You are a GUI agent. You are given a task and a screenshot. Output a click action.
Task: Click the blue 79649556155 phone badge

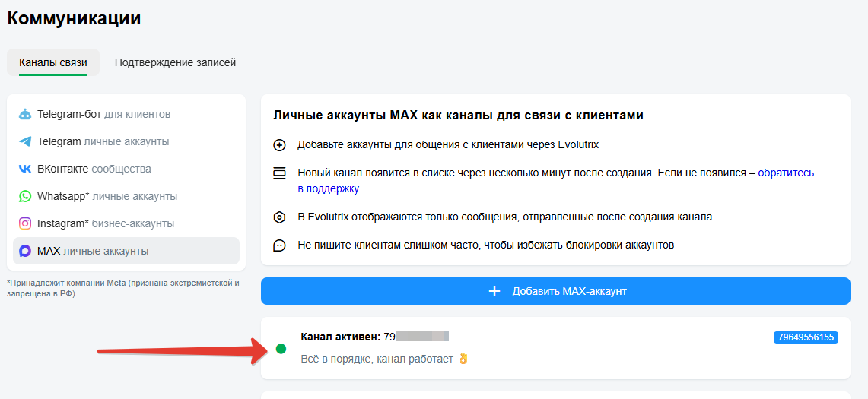tap(806, 337)
